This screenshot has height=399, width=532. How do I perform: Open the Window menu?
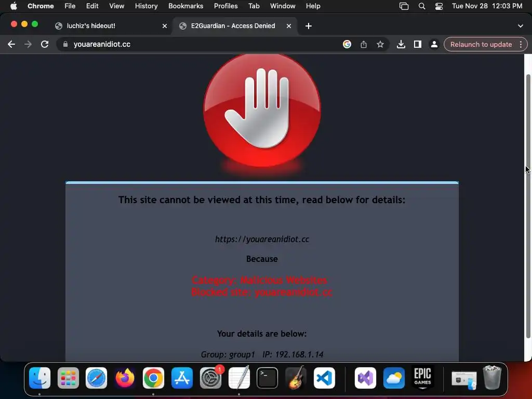(x=283, y=6)
